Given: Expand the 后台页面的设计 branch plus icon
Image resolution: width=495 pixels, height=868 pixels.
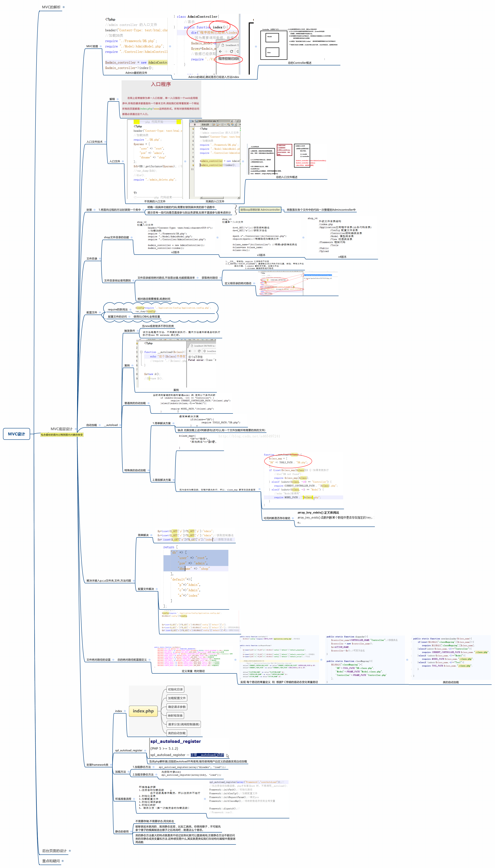Looking at the screenshot, I should point(70,851).
